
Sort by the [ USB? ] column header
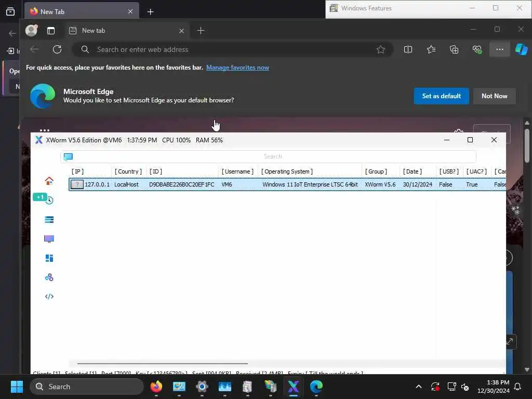[449, 171]
